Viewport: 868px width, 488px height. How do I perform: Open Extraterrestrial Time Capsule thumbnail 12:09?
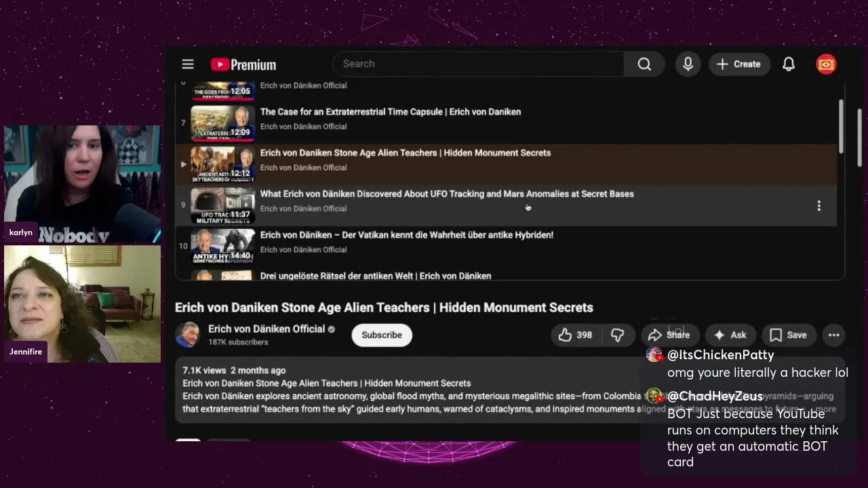223,123
